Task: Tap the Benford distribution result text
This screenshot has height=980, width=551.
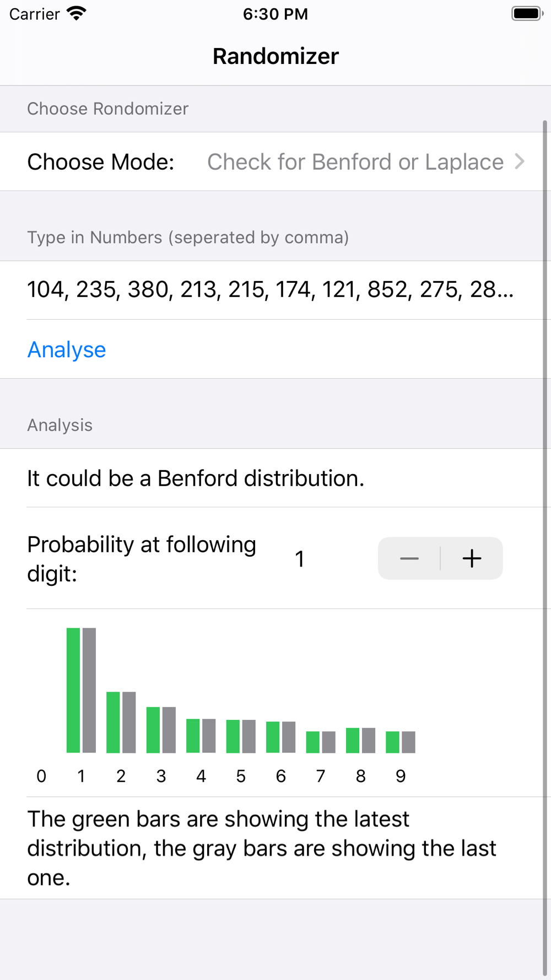Action: (x=196, y=478)
